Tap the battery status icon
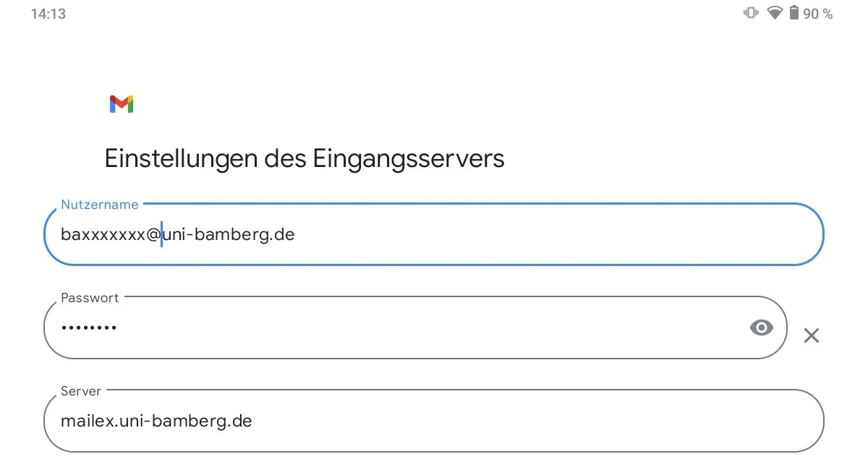Viewport: 868px width, 475px height. (x=794, y=13)
